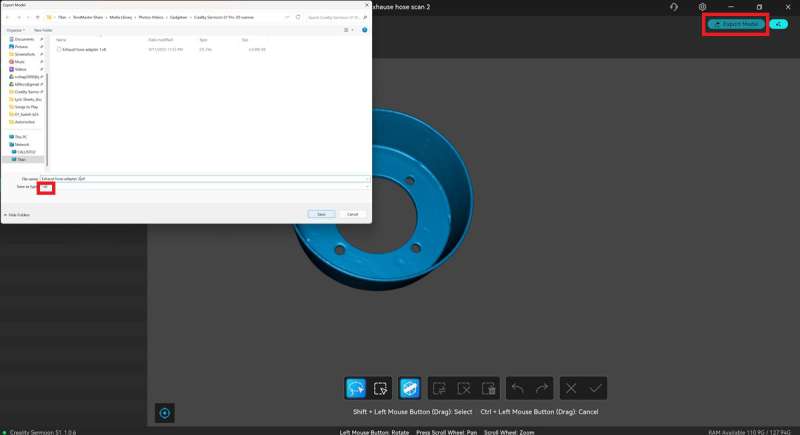Confirm the edit with the checkmark icon
The image size is (800, 435).
(x=596, y=388)
